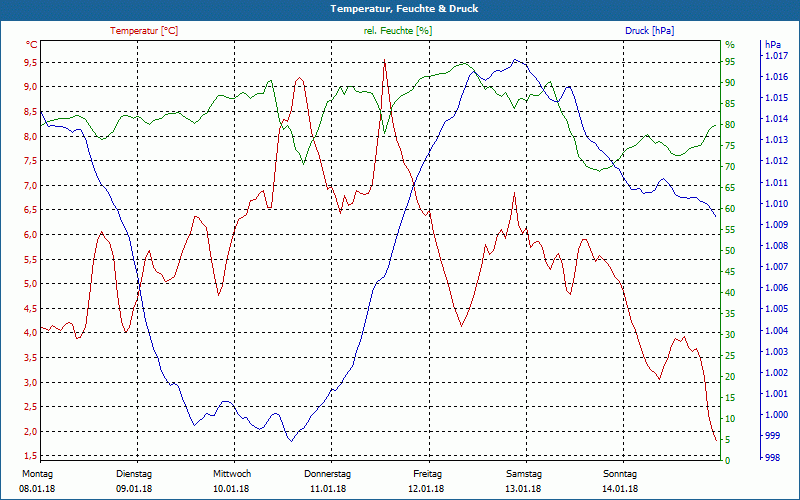This screenshot has height=500, width=800.
Task: Click the '0' humidity axis value
Action: pyautogui.click(x=728, y=460)
